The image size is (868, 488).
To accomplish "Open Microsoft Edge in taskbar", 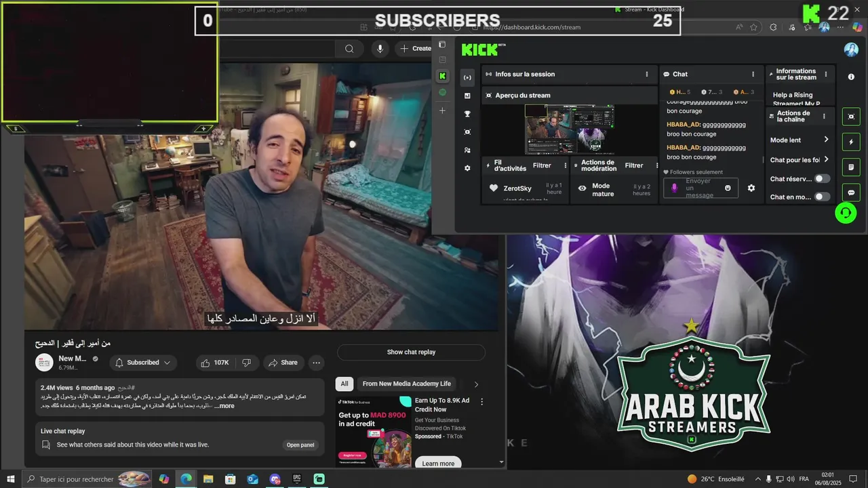I will [186, 479].
